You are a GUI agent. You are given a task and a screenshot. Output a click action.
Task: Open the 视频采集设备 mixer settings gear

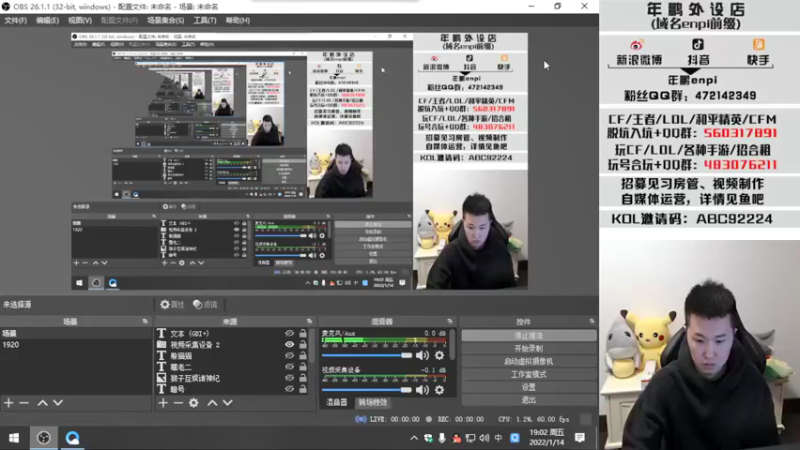pos(439,390)
